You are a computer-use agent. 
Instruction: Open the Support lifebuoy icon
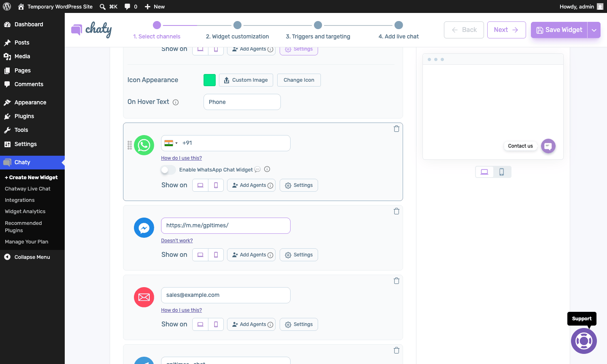[584, 341]
